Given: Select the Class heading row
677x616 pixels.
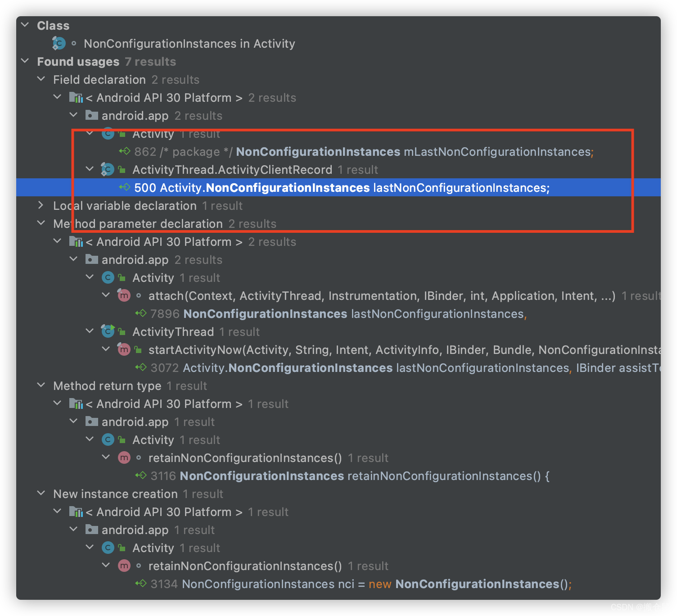Looking at the screenshot, I should tap(338, 25).
